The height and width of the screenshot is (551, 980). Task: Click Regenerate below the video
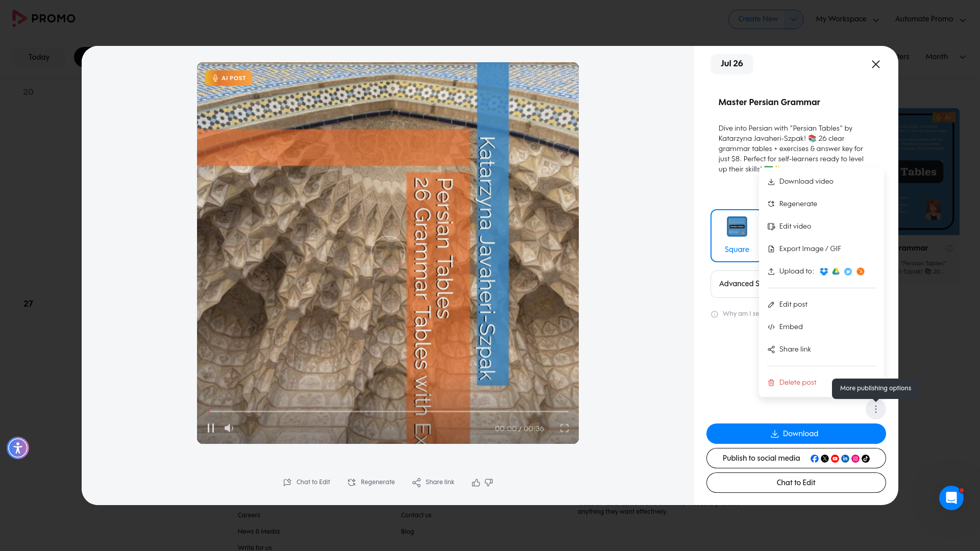(371, 482)
